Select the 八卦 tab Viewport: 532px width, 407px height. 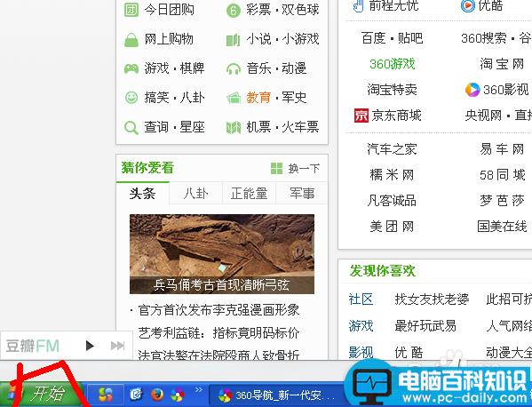(x=195, y=194)
